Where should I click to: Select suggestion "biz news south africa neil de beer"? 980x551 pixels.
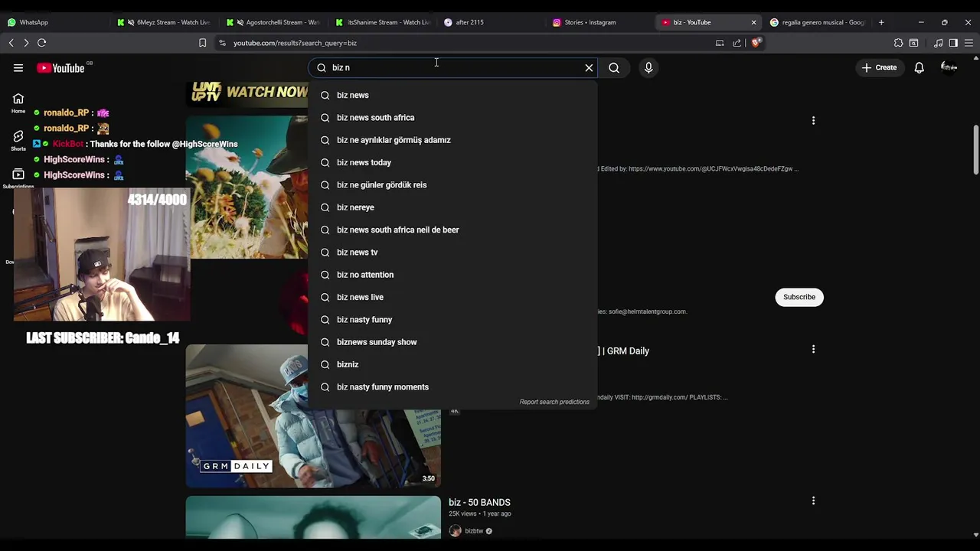pos(452,230)
